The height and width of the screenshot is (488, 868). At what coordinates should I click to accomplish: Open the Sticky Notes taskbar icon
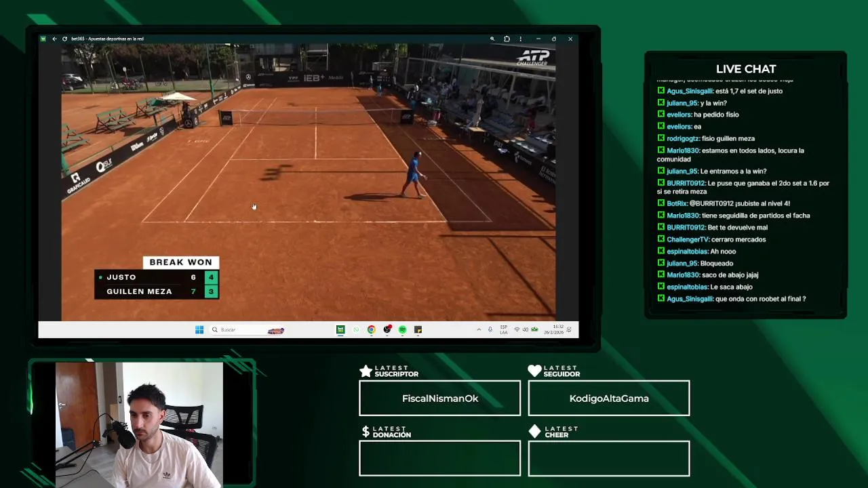point(418,329)
